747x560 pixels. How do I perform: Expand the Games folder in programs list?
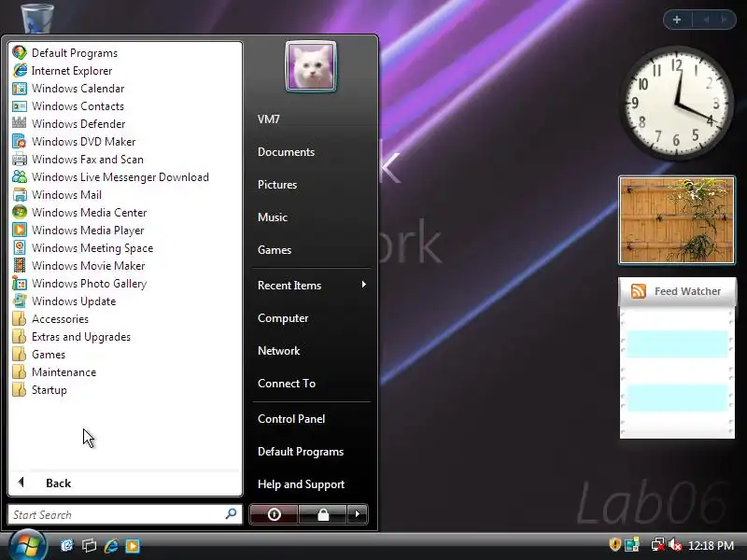[38, 355]
